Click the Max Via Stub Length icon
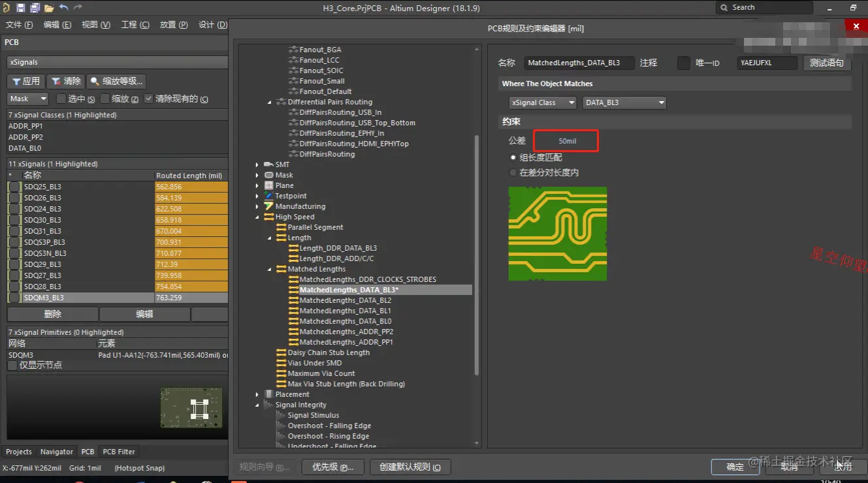This screenshot has width=868, height=483. click(x=281, y=384)
